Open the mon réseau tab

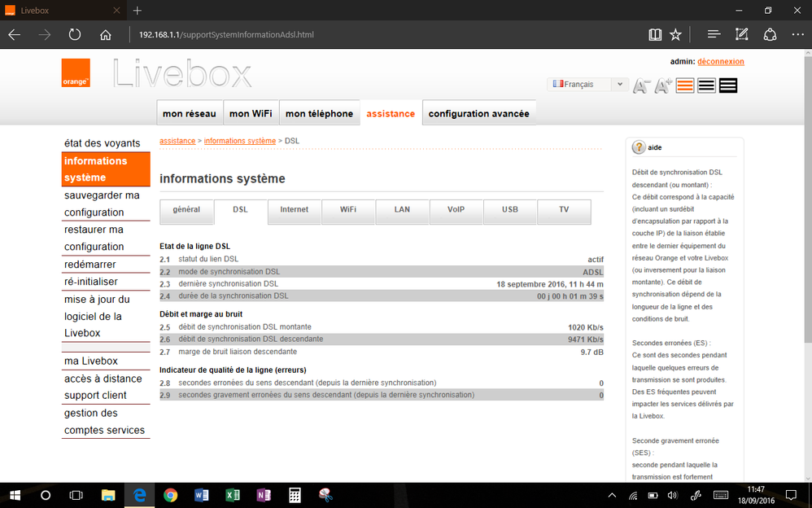[x=190, y=113]
